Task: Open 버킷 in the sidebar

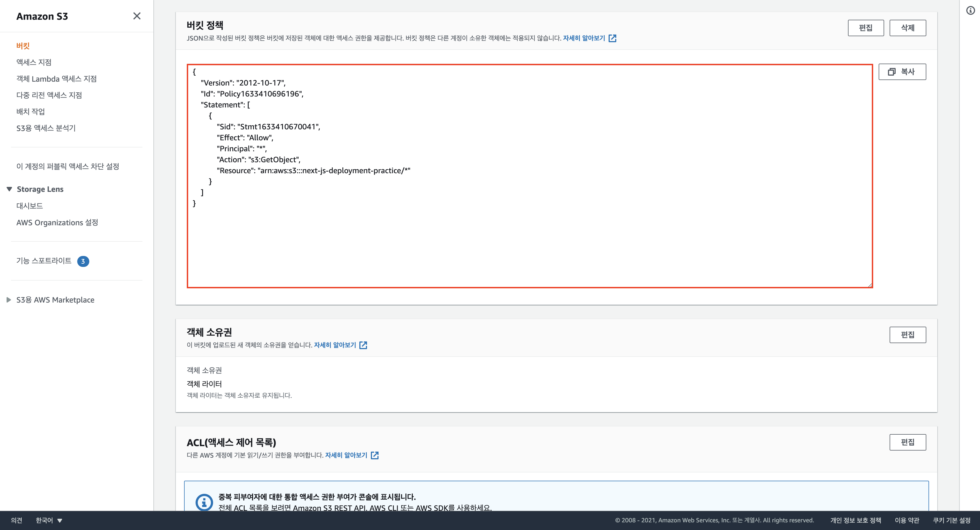Action: tap(23, 46)
